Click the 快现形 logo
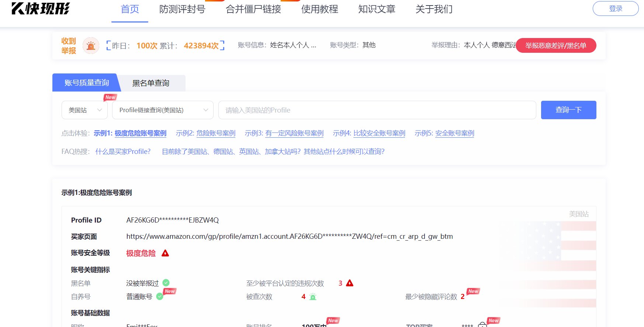The height and width of the screenshot is (327, 644). point(40,8)
